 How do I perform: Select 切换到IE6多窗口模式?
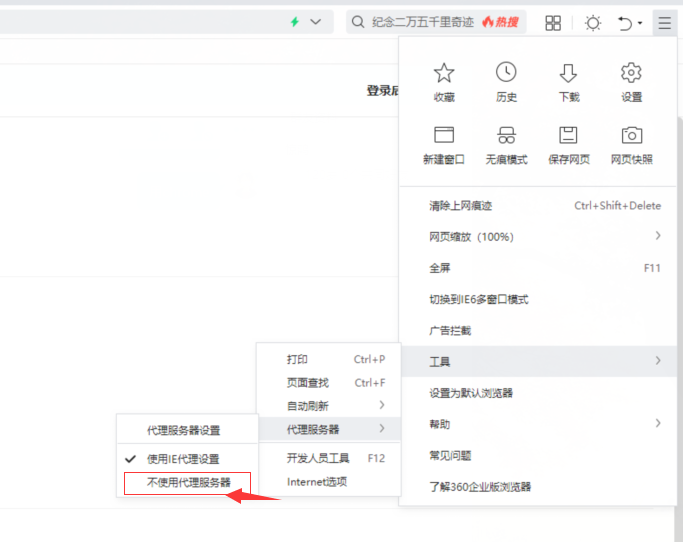click(538, 299)
